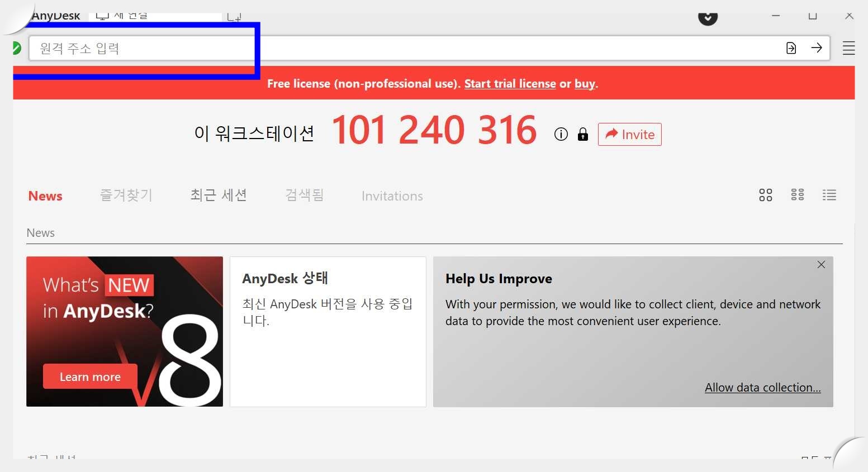Switch to large tile view
Viewport: 868px width, 472px height.
tap(765, 195)
